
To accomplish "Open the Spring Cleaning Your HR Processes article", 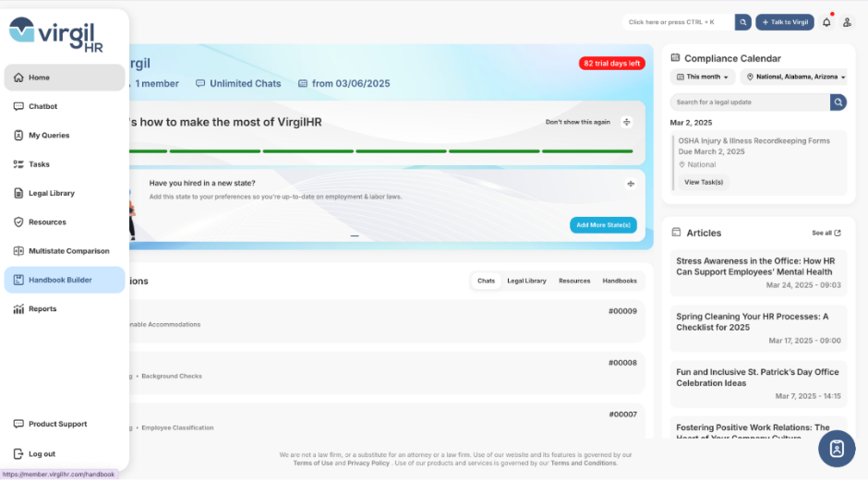I will (x=758, y=329).
